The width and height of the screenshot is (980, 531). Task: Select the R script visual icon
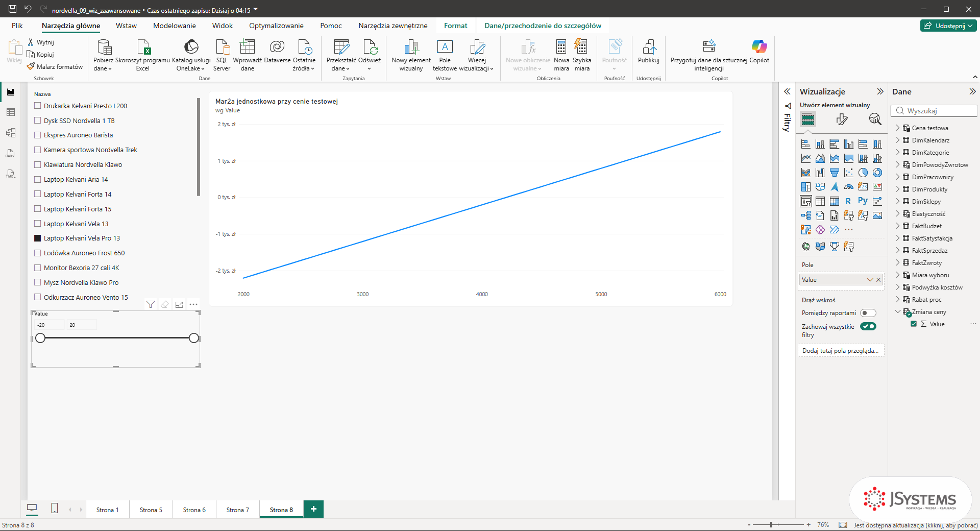pyautogui.click(x=848, y=201)
